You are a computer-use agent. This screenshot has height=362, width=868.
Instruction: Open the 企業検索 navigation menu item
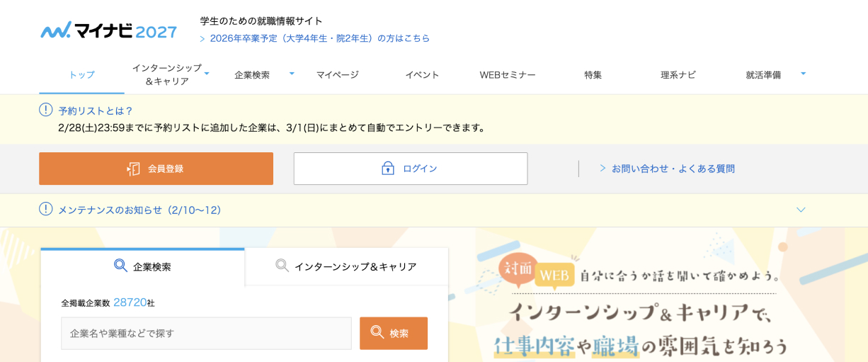tap(252, 75)
